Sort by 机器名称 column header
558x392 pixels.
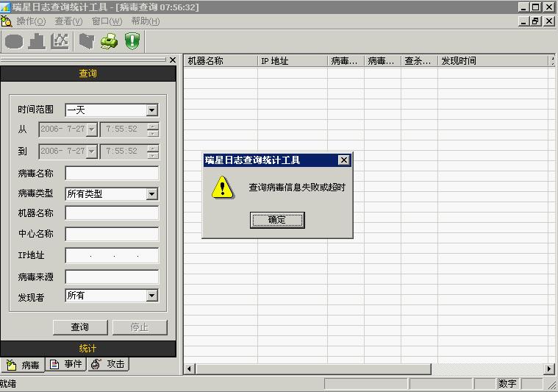point(221,61)
